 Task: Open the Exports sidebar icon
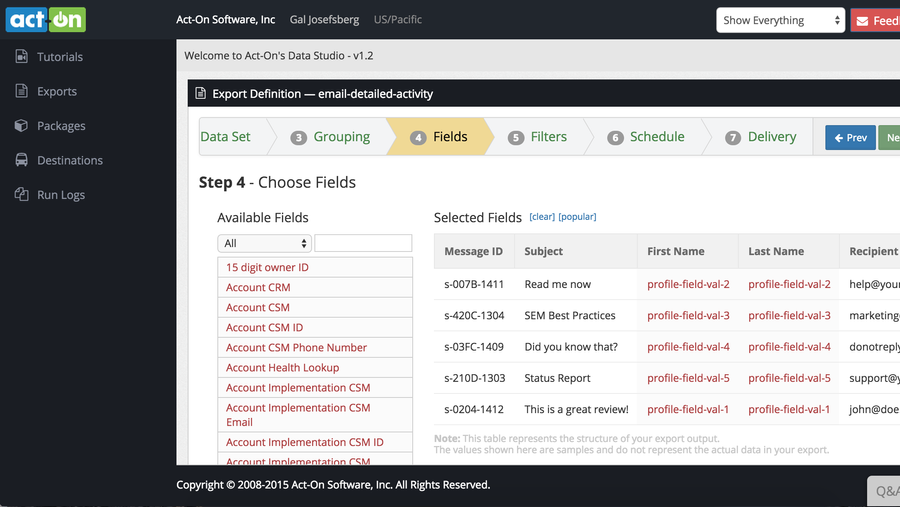pos(21,91)
